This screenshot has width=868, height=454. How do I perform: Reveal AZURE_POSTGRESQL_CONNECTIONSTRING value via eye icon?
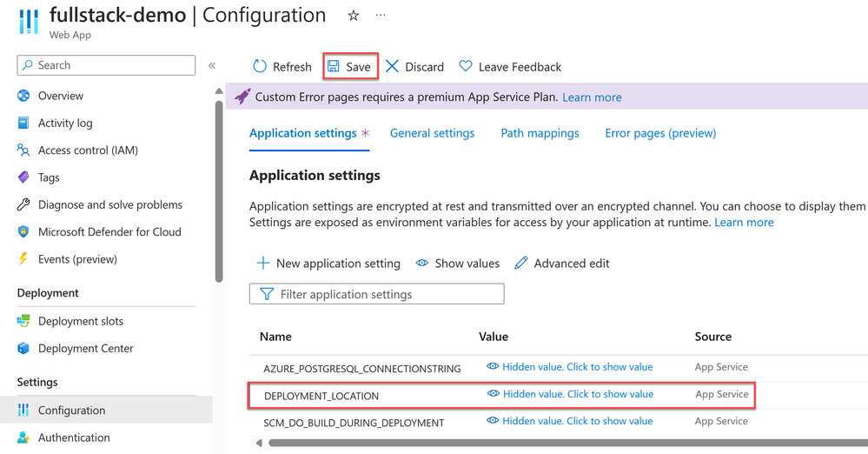tap(493, 366)
